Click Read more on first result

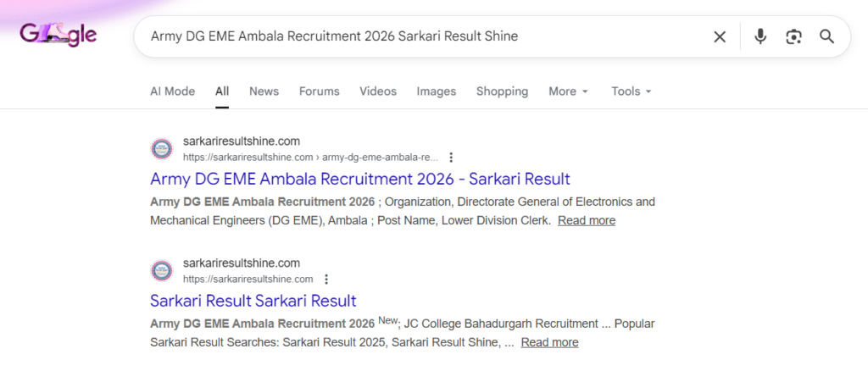tap(586, 220)
